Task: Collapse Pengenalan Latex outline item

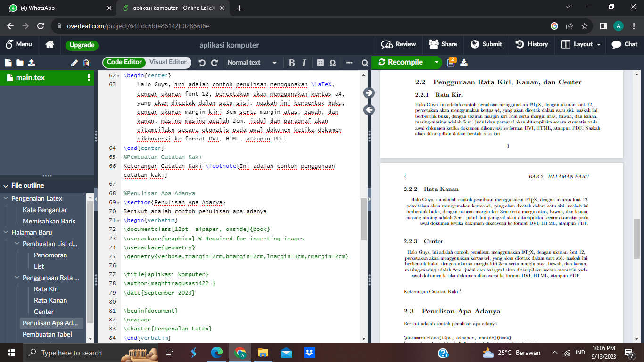Action: point(6,198)
